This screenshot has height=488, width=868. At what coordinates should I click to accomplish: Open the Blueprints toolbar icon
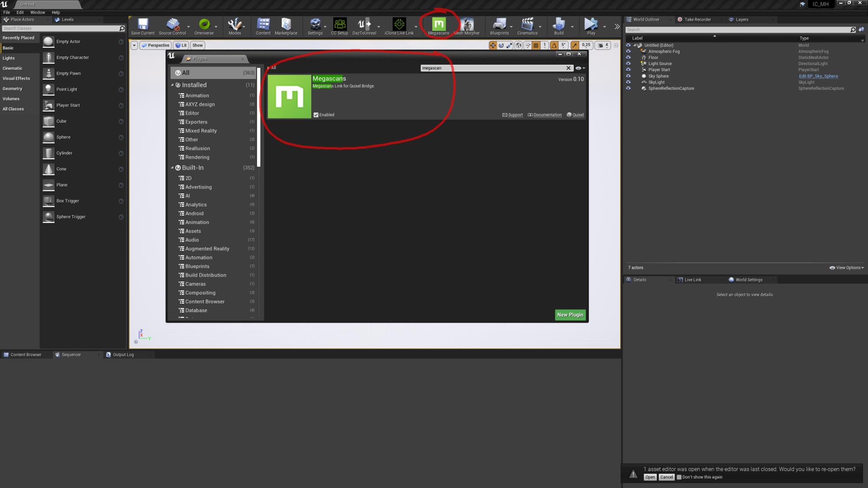tap(500, 26)
